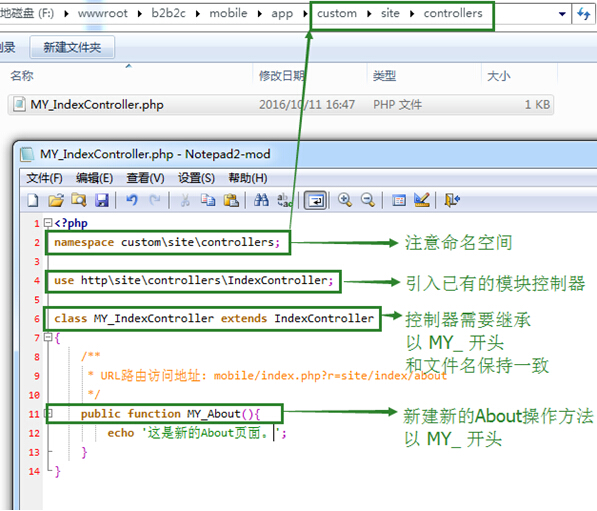Click the PHP file icon beside MY_IndexController.php
The width and height of the screenshot is (597, 511).
point(19,104)
